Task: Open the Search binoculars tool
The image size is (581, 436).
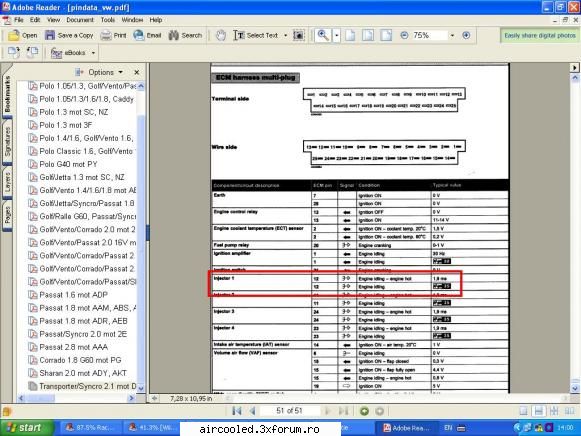Action: pyautogui.click(x=185, y=35)
